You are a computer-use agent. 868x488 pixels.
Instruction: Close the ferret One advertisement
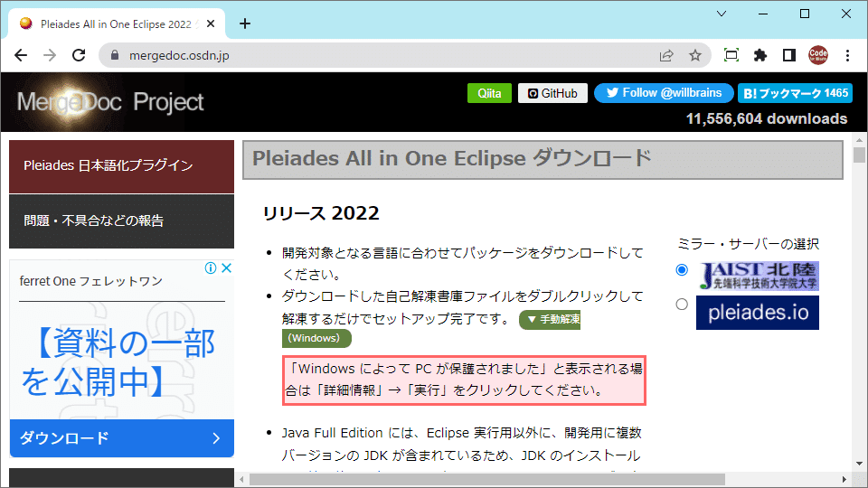pos(226,268)
